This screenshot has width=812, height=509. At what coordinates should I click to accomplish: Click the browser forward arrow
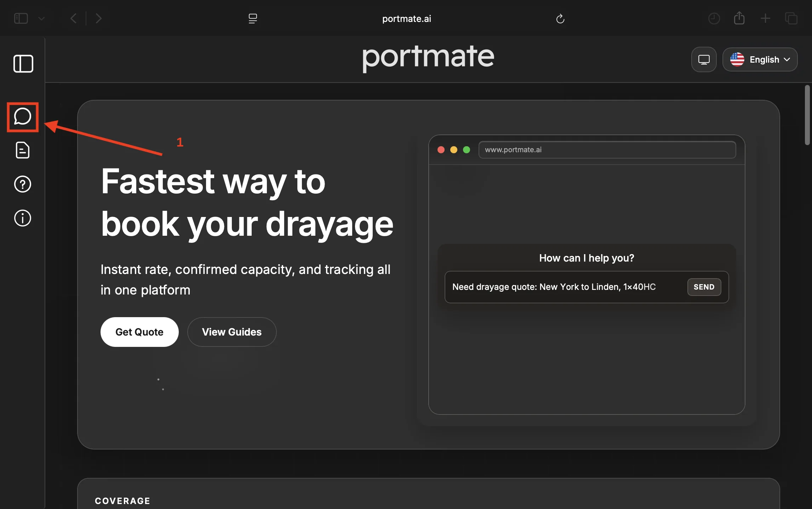98,18
